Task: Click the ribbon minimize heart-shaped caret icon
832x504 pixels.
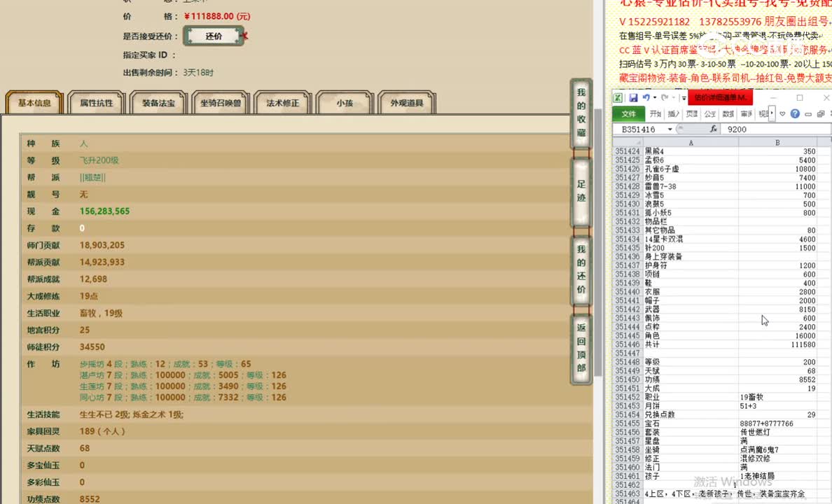Action: pyautogui.click(x=782, y=113)
